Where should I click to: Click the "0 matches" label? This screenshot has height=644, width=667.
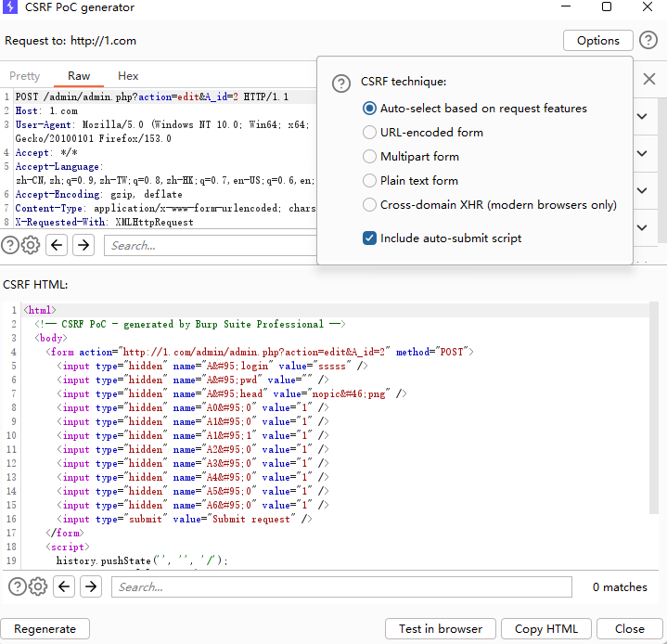(620, 587)
